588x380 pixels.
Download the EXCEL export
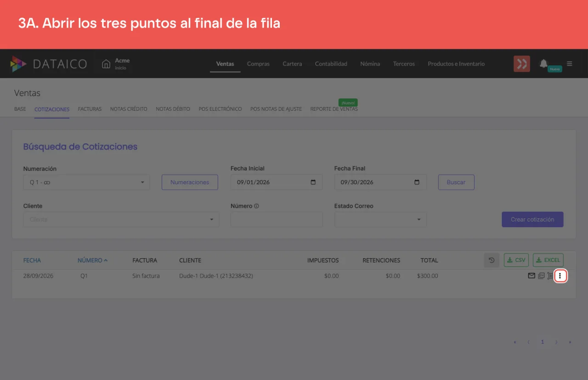click(548, 260)
